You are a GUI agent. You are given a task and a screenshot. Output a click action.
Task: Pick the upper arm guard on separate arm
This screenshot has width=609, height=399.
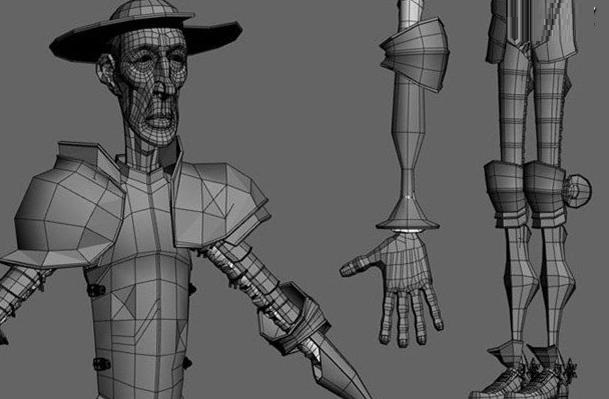pos(415,54)
